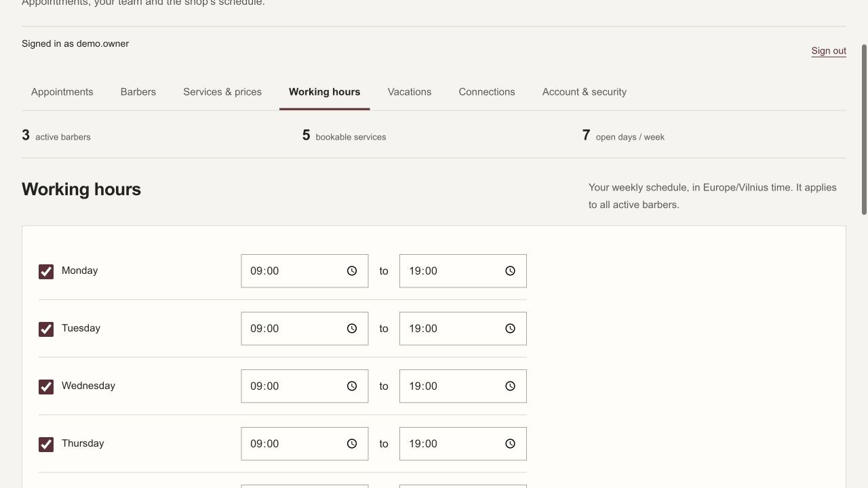This screenshot has height=488, width=868.
Task: Click the Thursday closing time 19:00 field
Action: pyautogui.click(x=463, y=444)
